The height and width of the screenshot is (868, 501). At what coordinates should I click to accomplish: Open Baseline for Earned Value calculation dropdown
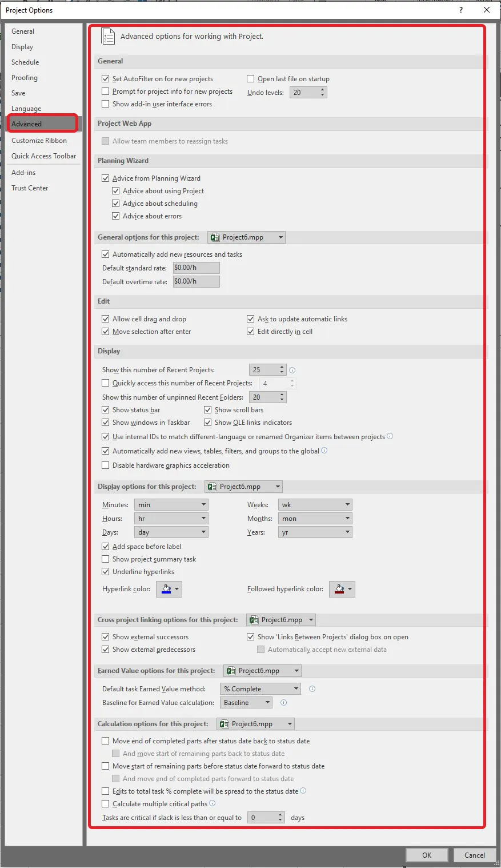[x=246, y=703]
